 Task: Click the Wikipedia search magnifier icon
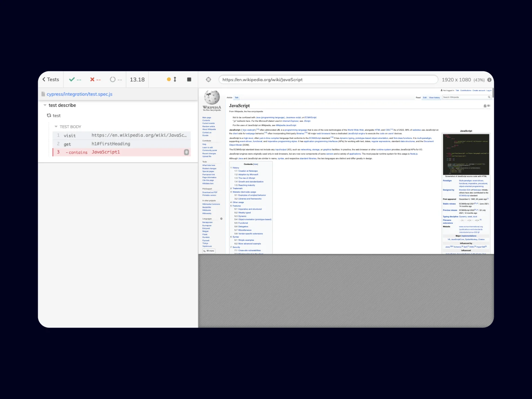tap(489, 97)
